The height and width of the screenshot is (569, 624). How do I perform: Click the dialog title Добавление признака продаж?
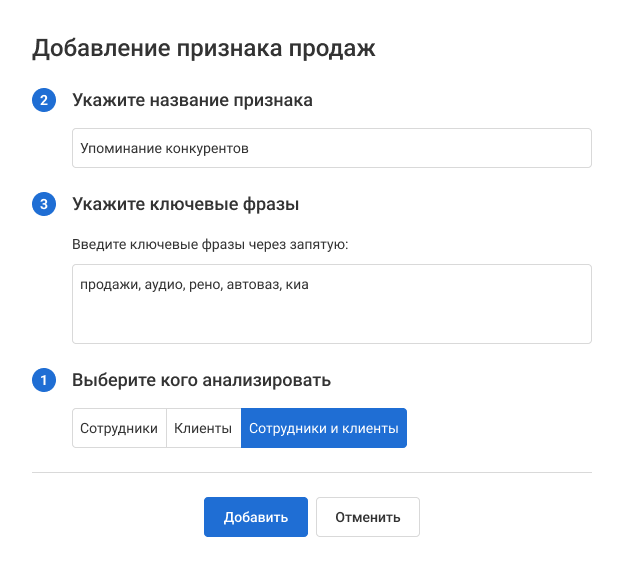tap(204, 48)
